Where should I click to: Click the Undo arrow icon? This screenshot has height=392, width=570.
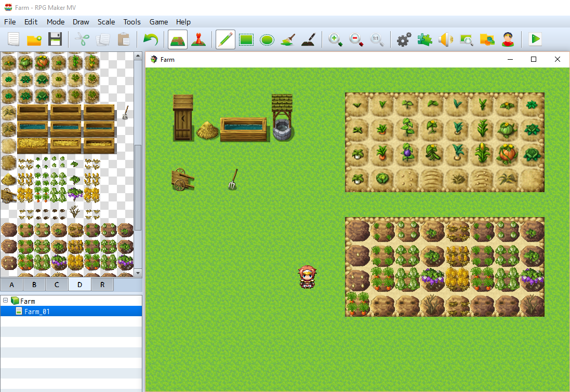[151, 39]
